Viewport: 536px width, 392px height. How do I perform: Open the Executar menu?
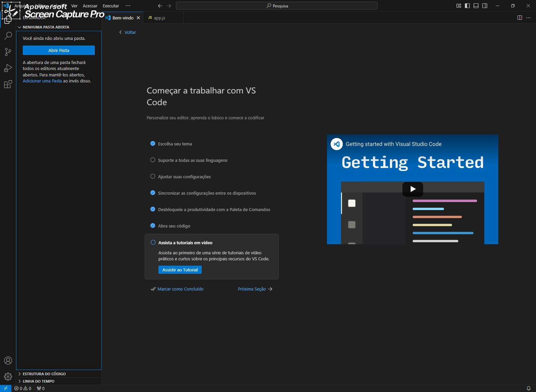click(111, 6)
